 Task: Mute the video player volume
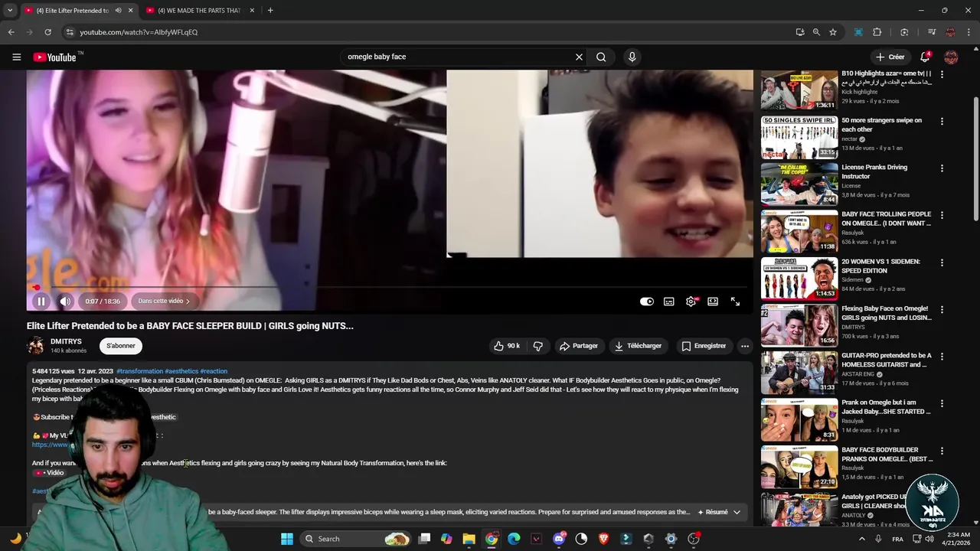65,302
